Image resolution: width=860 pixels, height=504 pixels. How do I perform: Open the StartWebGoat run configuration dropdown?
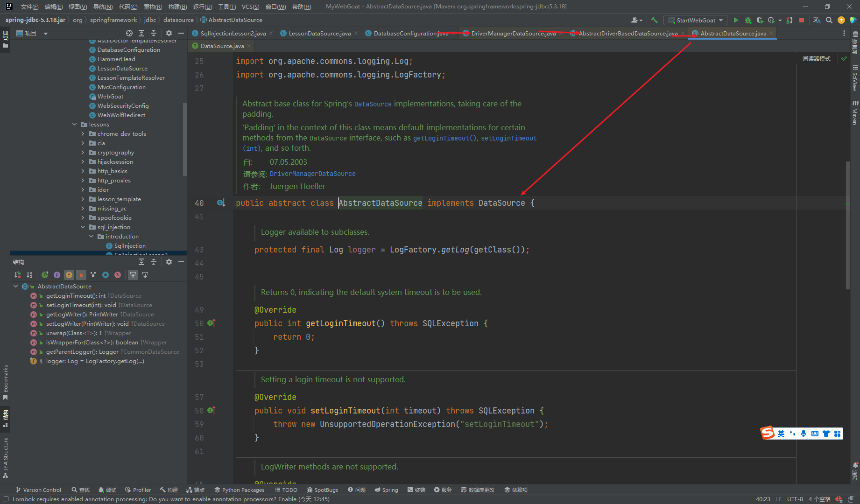coord(695,20)
